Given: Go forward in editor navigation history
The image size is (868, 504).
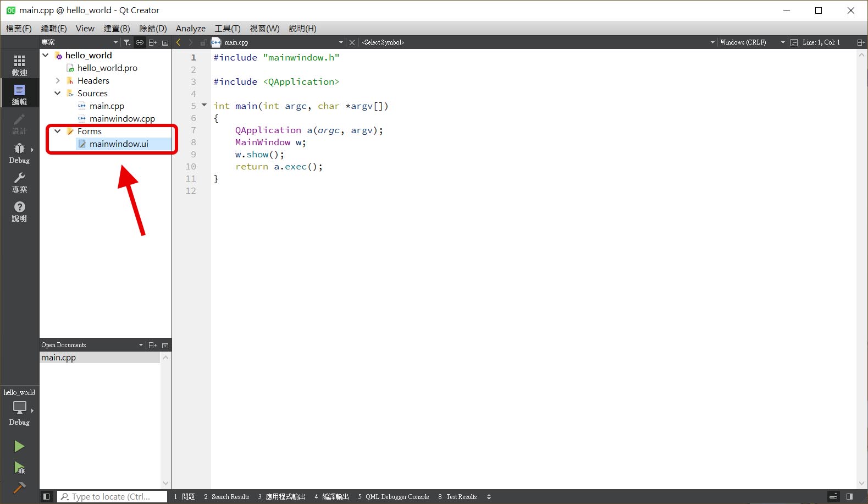Looking at the screenshot, I should 190,42.
